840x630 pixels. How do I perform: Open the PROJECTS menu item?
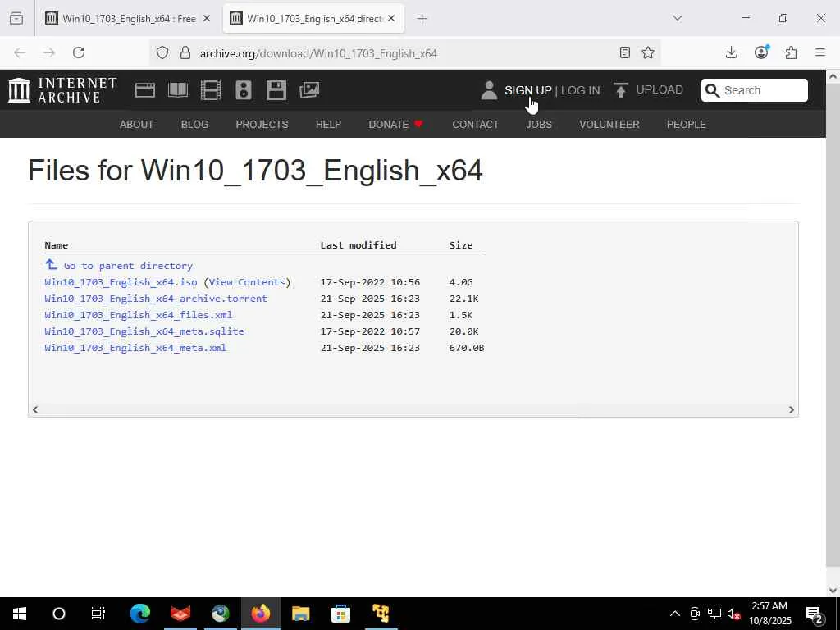point(262,125)
